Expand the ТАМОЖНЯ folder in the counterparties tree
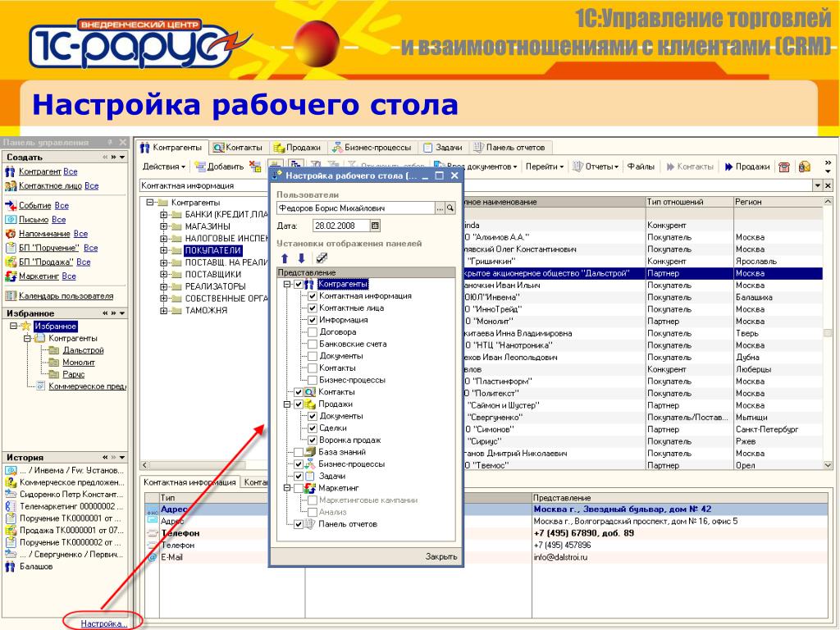 pos(164,310)
